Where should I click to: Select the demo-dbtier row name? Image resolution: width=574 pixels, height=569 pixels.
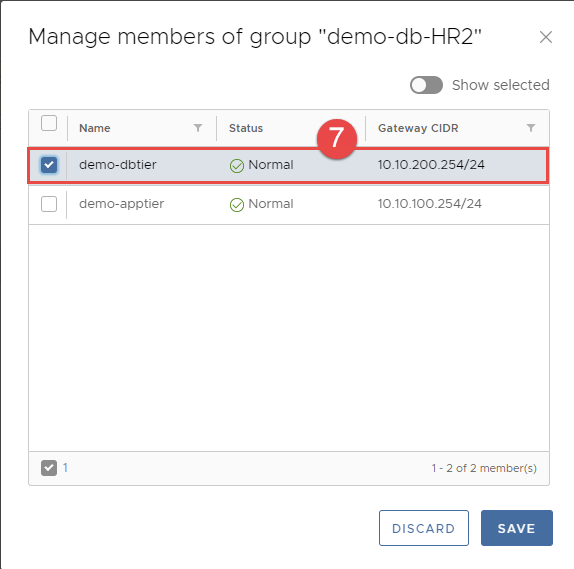[118, 164]
